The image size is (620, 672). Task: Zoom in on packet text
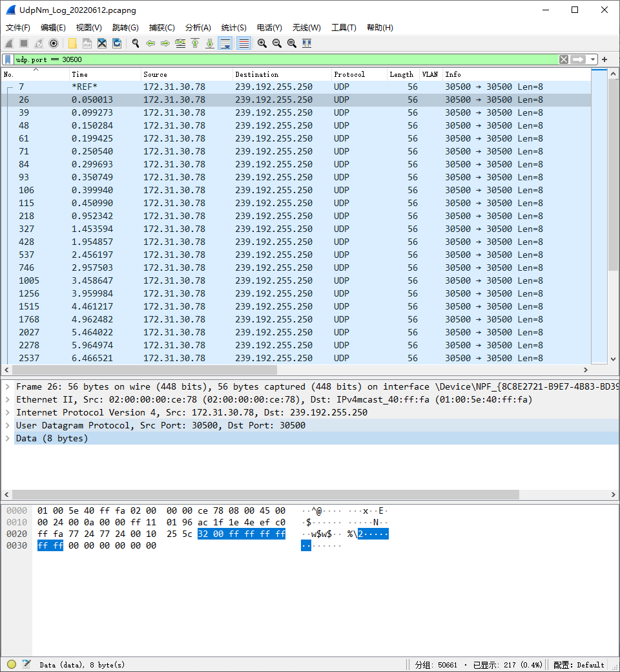(262, 43)
